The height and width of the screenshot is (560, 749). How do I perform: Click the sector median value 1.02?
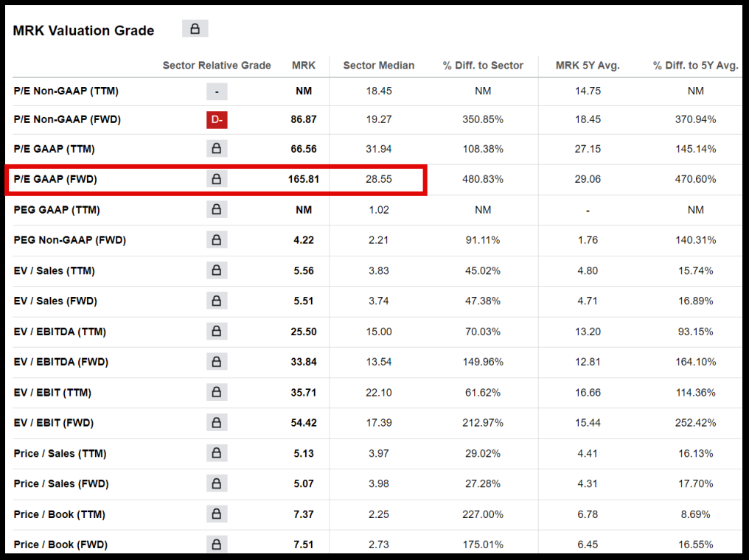pos(379,209)
